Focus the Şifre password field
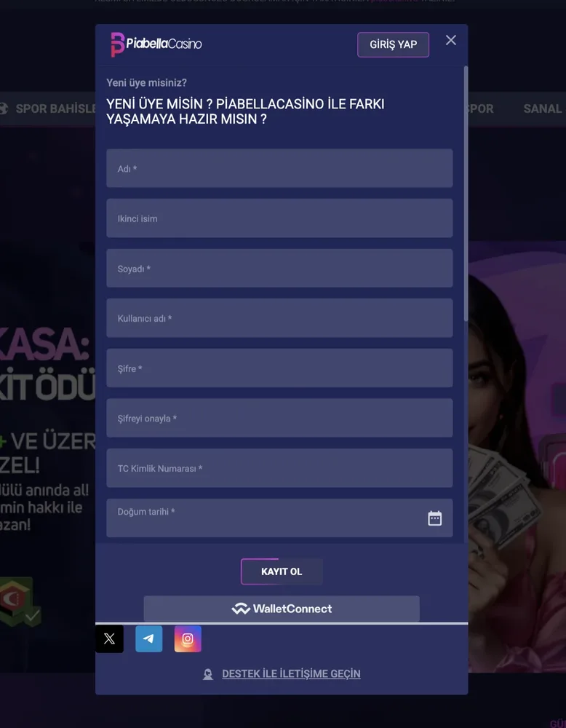 [279, 368]
